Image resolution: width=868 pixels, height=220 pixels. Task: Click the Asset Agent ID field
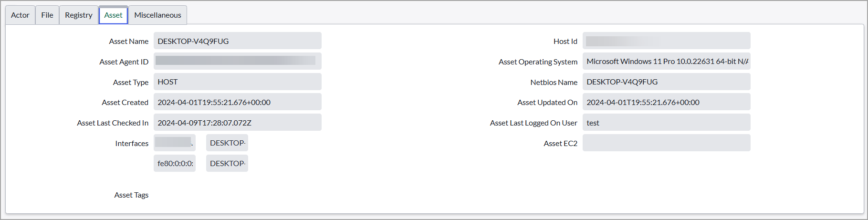(x=237, y=62)
